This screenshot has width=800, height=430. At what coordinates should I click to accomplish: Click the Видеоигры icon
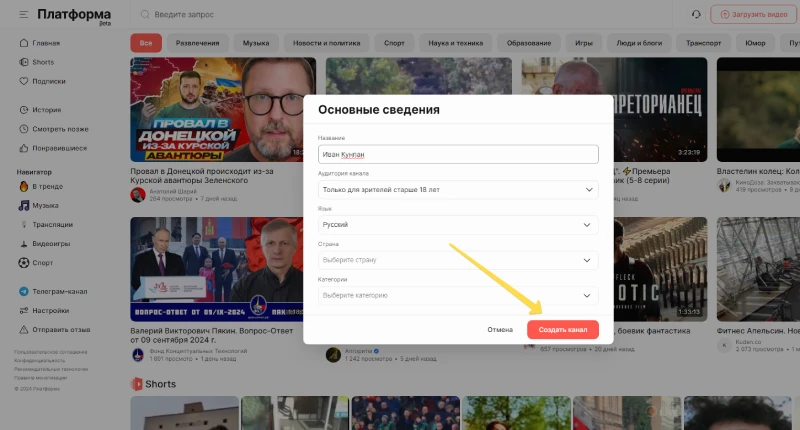[23, 243]
